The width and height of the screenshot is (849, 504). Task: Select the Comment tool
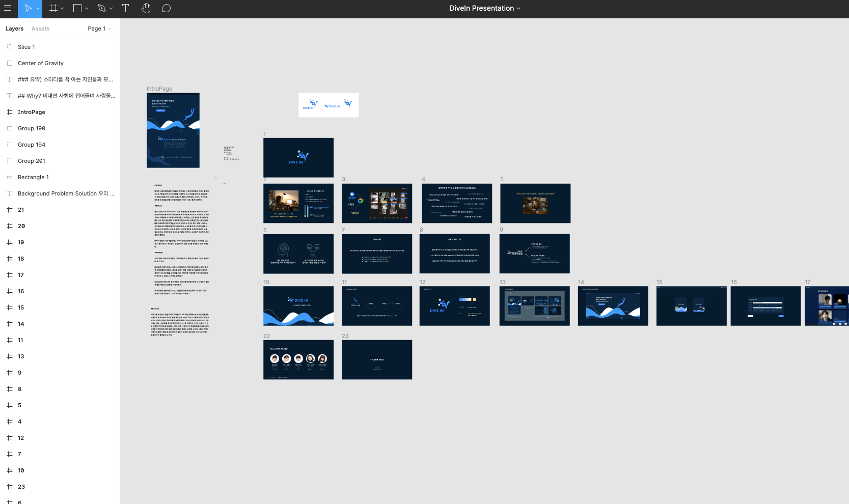coord(166,8)
